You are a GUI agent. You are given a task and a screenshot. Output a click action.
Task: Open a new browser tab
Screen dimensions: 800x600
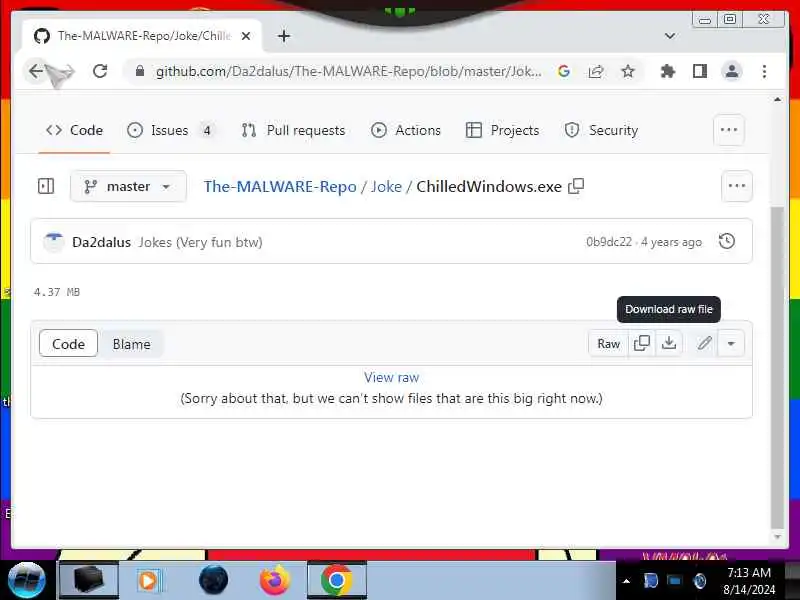click(x=284, y=36)
